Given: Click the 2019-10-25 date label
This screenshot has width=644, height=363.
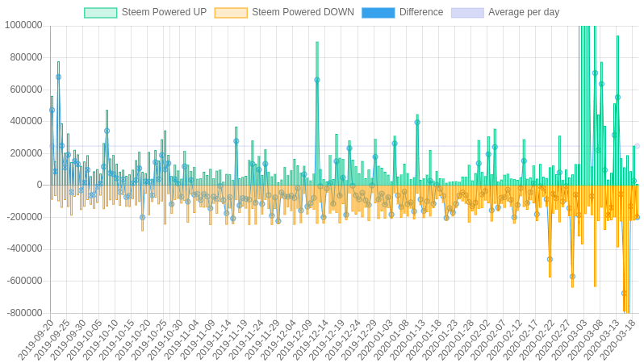Looking at the screenshot, I should [149, 340].
